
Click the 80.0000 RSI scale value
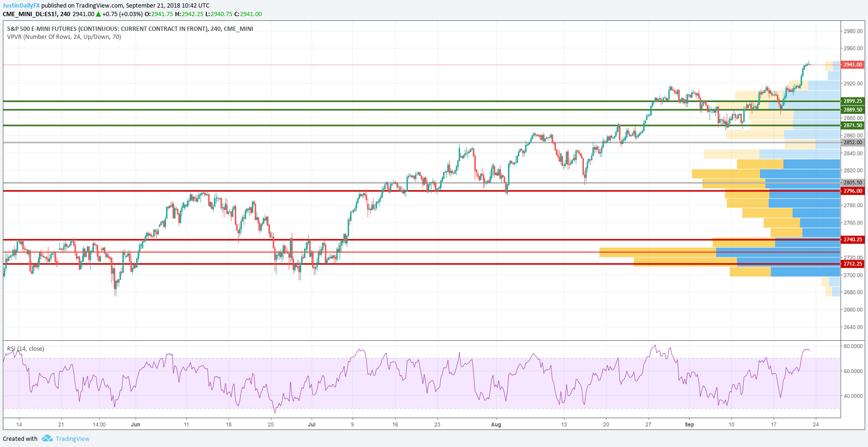[852, 346]
